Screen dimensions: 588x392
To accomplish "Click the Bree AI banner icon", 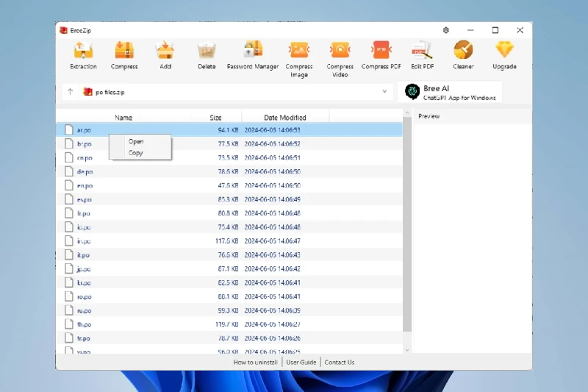I will point(412,91).
